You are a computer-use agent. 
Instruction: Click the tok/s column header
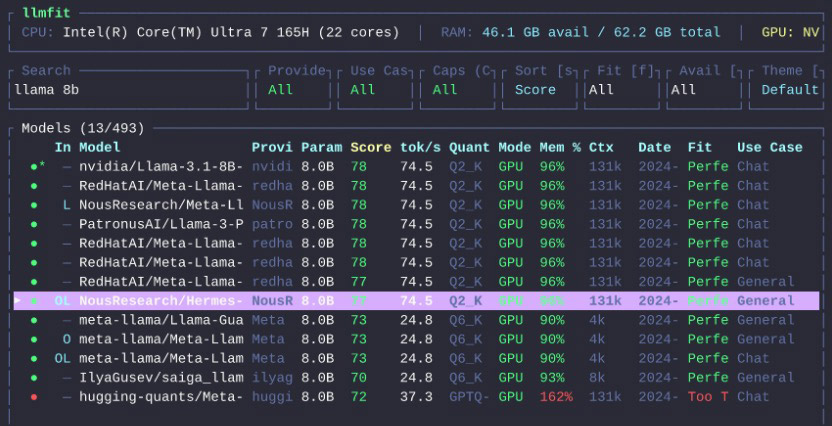[x=420, y=148]
